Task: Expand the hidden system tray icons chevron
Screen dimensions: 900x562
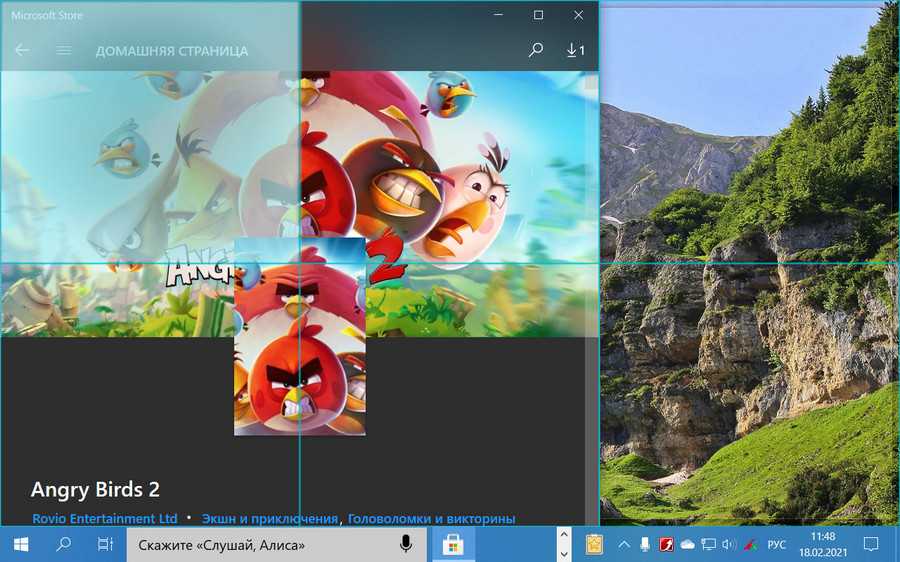Action: coord(624,545)
